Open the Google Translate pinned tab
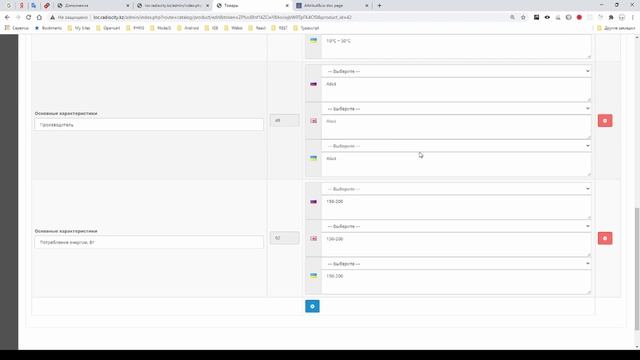 [33, 6]
